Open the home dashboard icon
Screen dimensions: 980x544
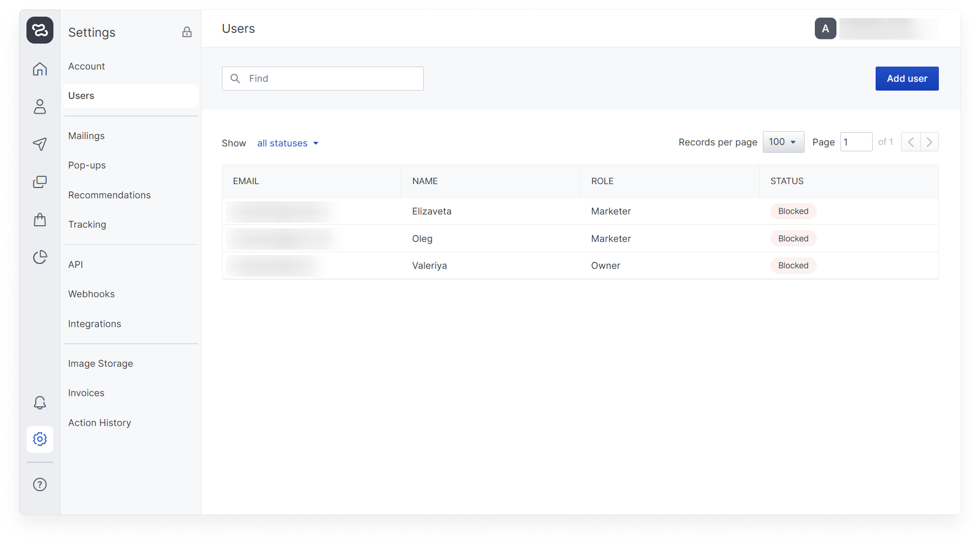tap(40, 69)
